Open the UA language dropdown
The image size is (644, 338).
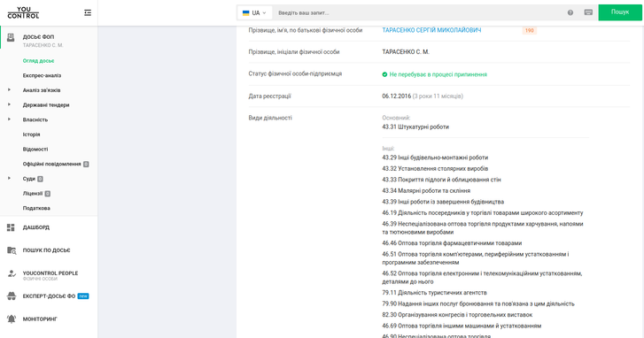click(254, 12)
